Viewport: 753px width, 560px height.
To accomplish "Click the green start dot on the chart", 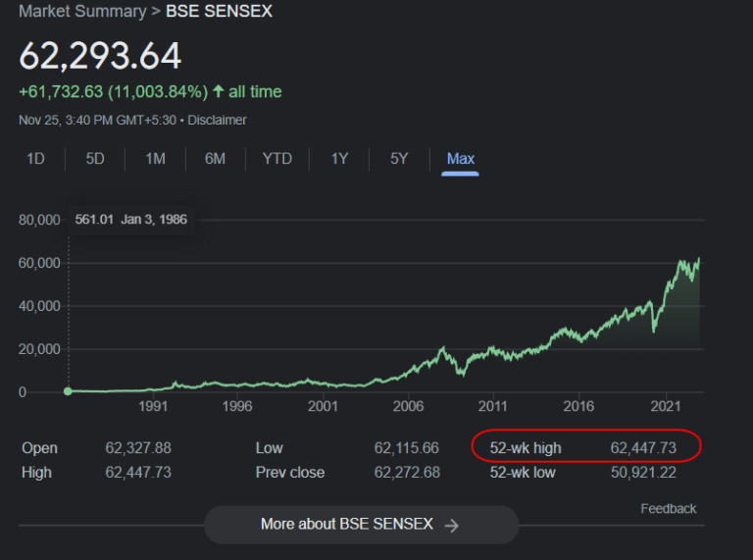I will click(68, 391).
